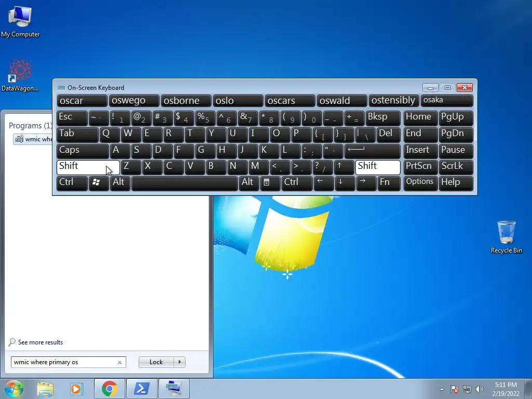
Task: Toggle the right Alt key
Action: coord(249,183)
